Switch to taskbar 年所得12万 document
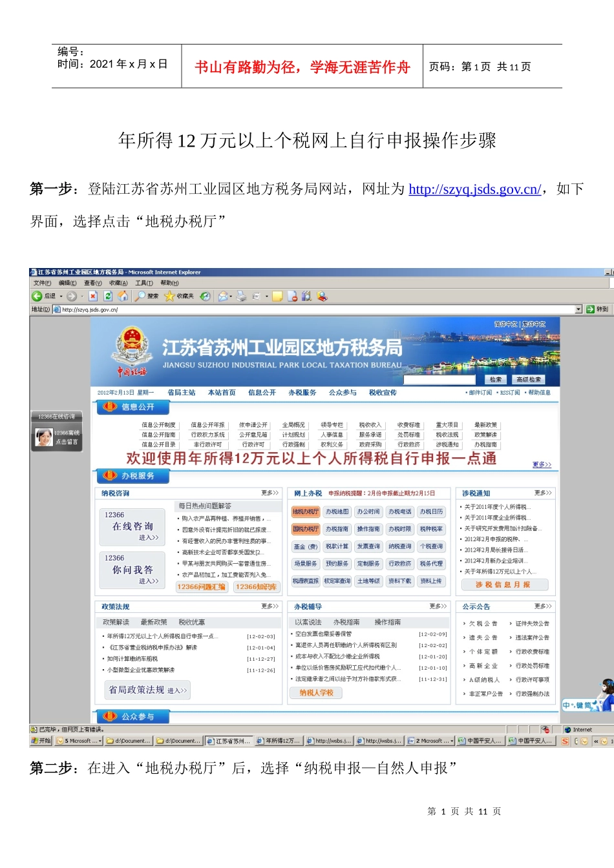The image size is (614, 868). pos(279,741)
